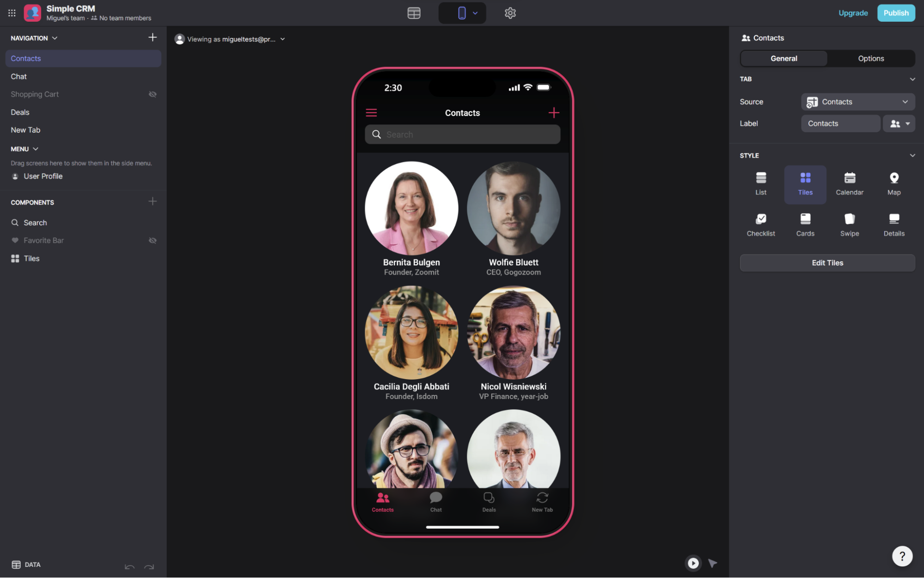Viewport: 924px width, 578px height.
Task: Toggle visibility of Favorite Bar component
Action: 153,240
